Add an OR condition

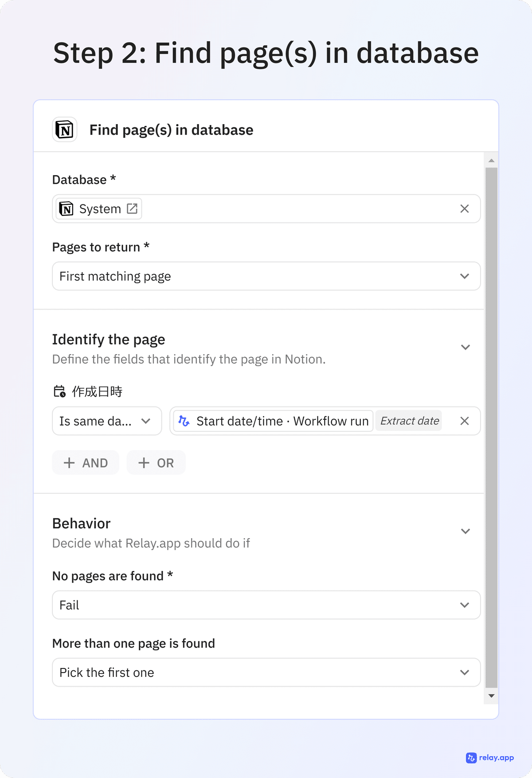tap(156, 463)
